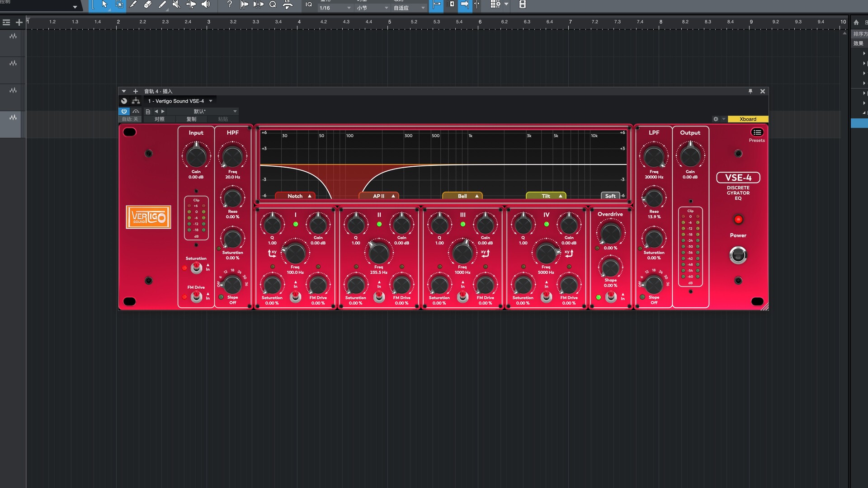Pin the plugin window
The height and width of the screenshot is (488, 868).
click(x=750, y=91)
